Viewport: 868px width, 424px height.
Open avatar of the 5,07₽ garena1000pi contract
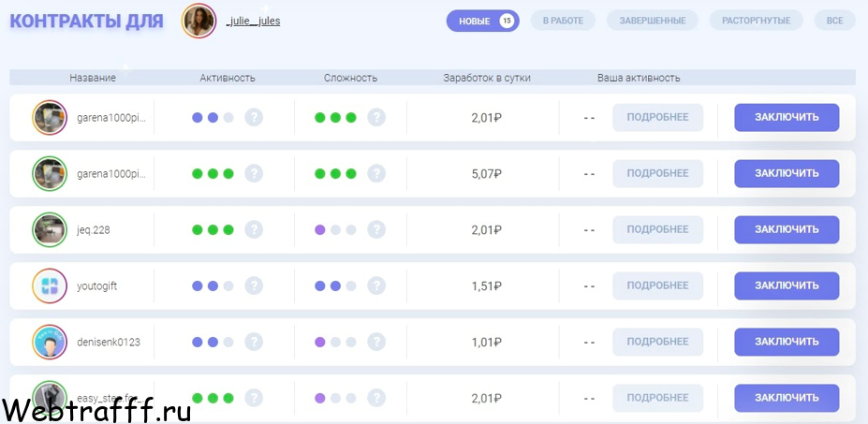50,173
